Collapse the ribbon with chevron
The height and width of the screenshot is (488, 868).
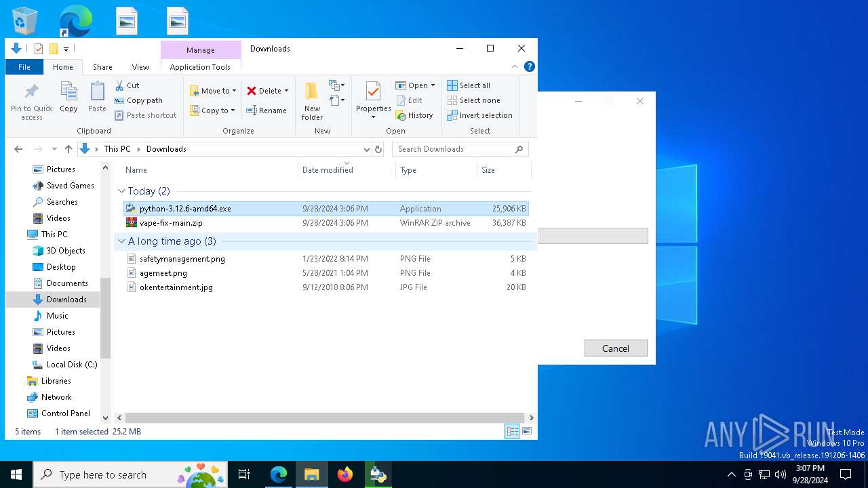click(515, 66)
